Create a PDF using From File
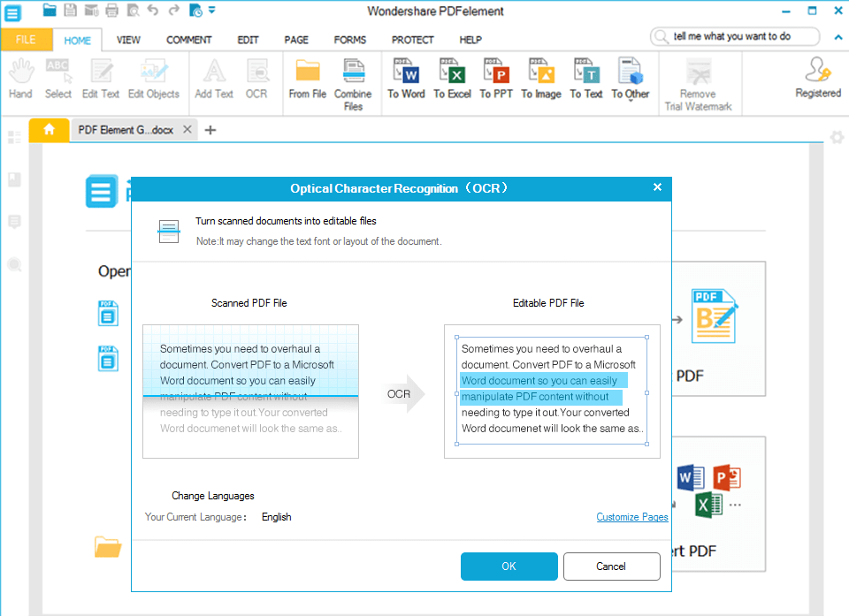Image resolution: width=849 pixels, height=616 pixels. (307, 80)
